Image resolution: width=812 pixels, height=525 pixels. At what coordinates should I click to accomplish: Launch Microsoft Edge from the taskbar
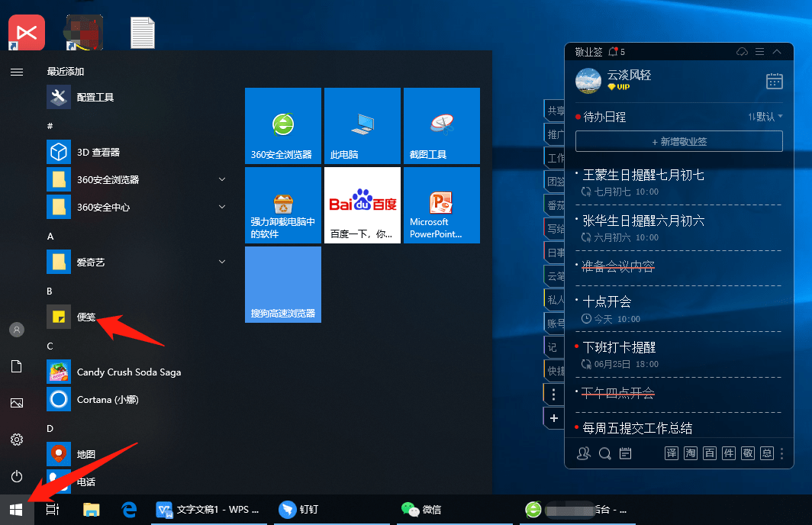pos(129,510)
